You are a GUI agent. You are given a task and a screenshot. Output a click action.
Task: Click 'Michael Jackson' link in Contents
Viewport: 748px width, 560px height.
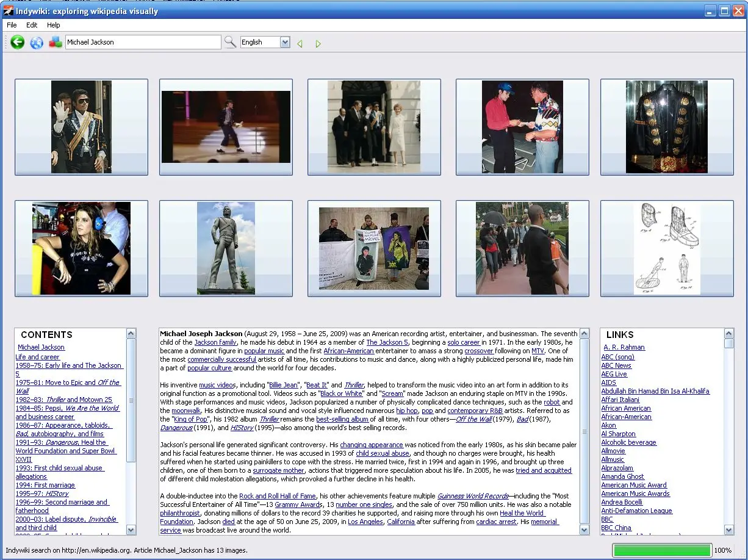click(41, 347)
